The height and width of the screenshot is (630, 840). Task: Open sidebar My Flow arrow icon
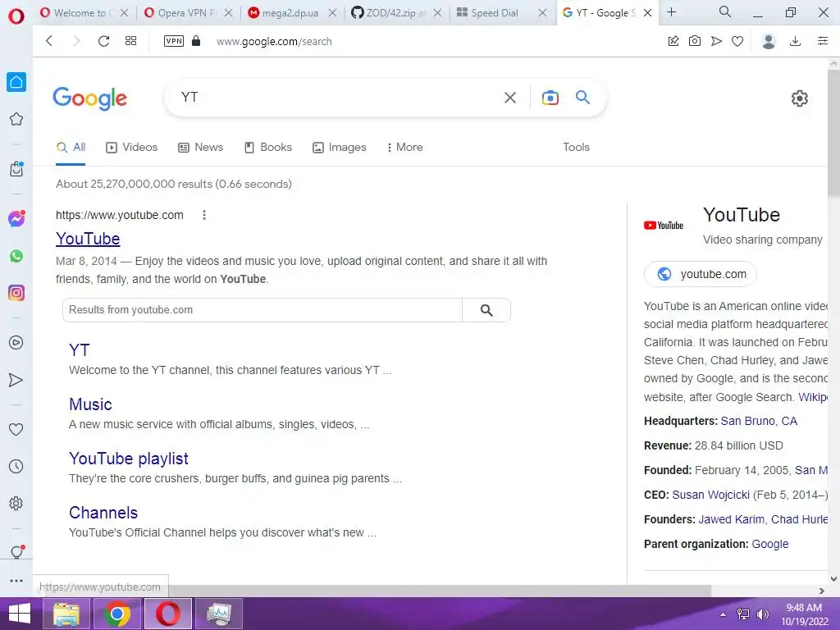coord(16,380)
